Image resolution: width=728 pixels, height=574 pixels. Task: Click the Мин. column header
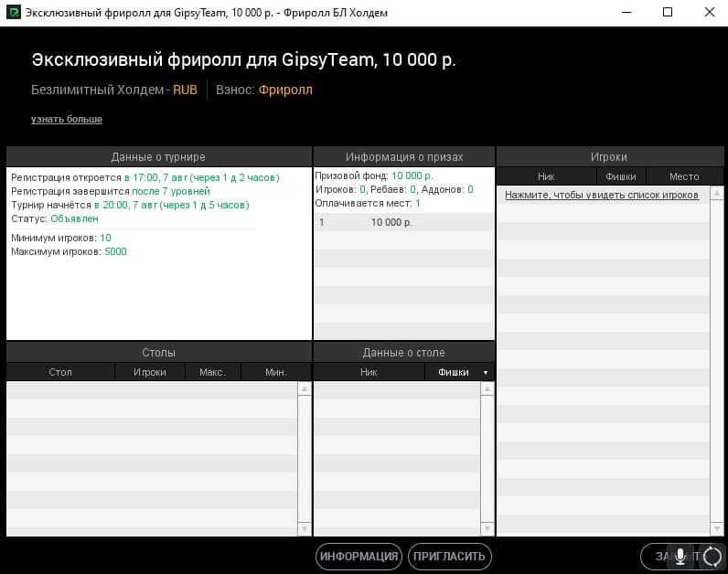coord(276,372)
